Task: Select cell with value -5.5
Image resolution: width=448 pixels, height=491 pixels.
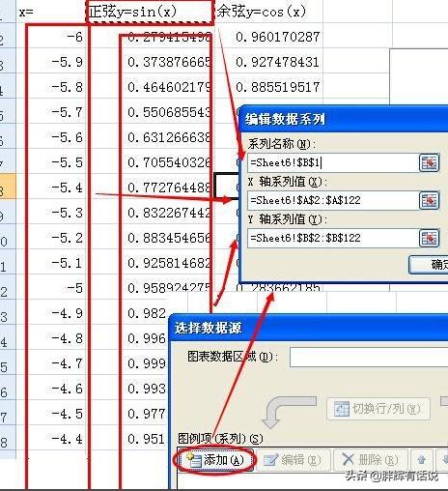Action: pyautogui.click(x=51, y=162)
